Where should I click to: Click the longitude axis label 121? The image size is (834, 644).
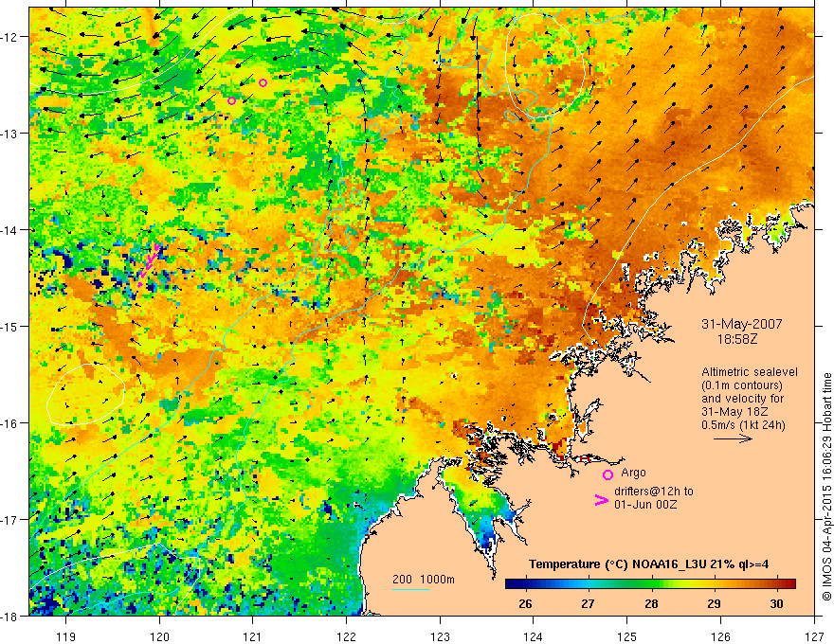point(252,637)
